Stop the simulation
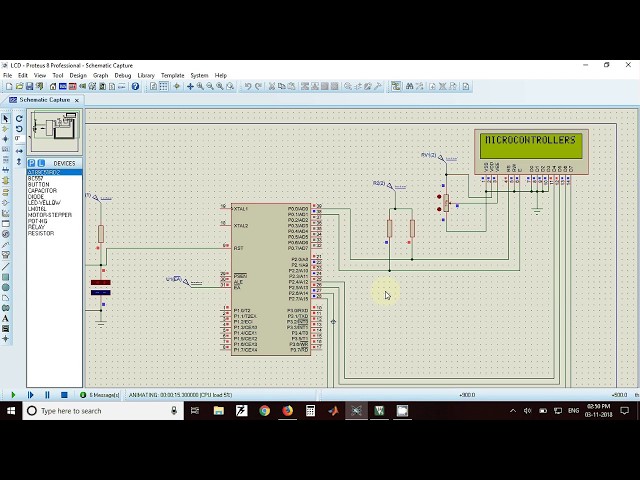The image size is (640, 480). (x=64, y=395)
